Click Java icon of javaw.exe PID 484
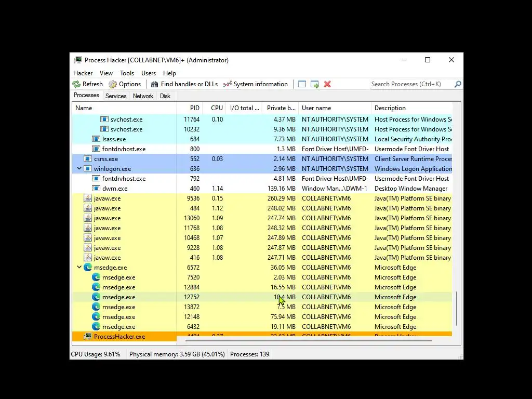532x399 pixels. 87,208
